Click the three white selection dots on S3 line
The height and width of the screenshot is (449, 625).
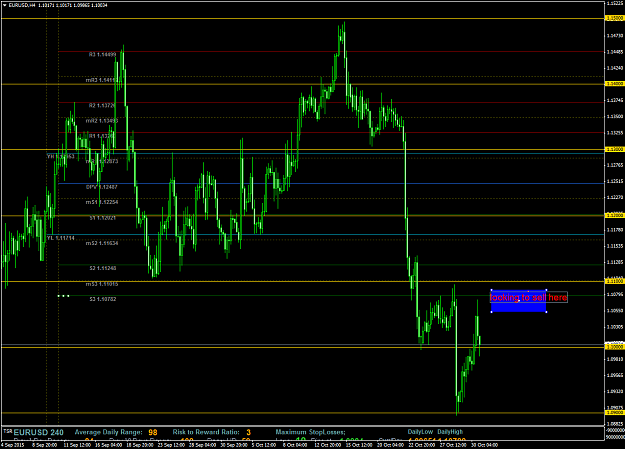pos(63,296)
